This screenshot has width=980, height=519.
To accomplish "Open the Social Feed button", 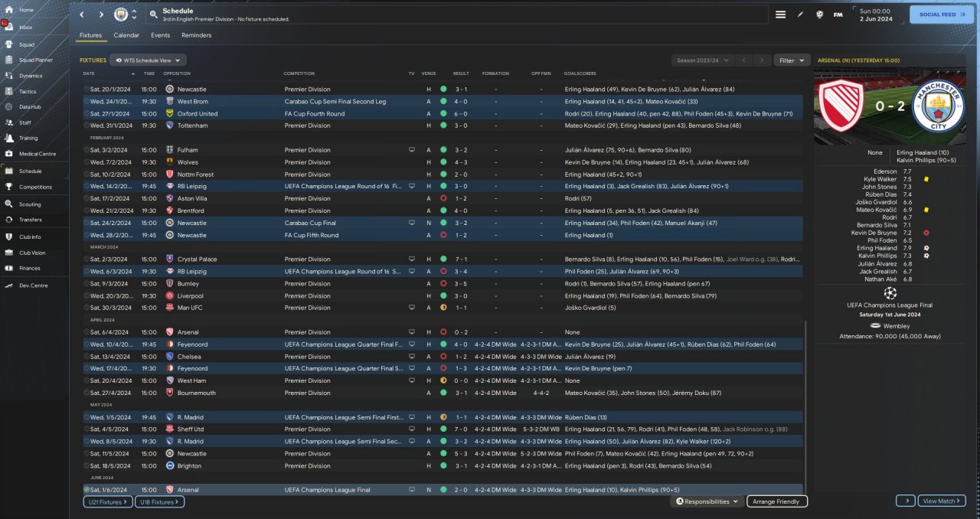I will [x=941, y=15].
